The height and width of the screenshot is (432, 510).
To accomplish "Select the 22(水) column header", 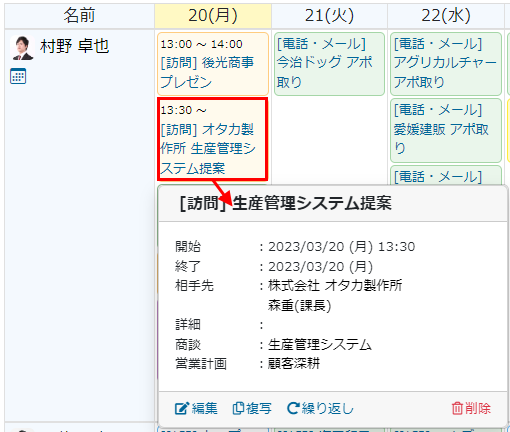I will [x=446, y=16].
